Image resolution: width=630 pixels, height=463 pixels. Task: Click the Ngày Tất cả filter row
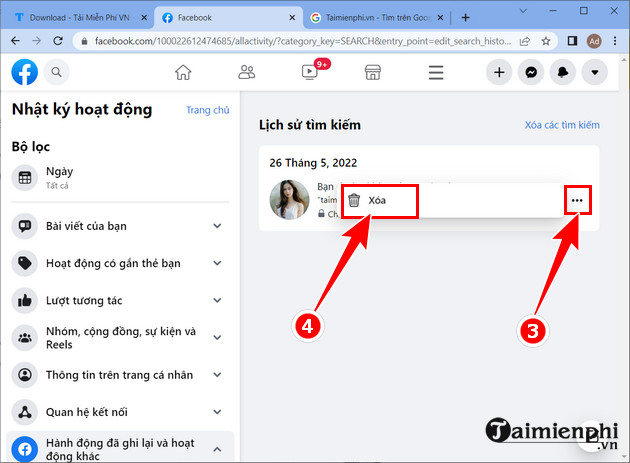tap(120, 178)
